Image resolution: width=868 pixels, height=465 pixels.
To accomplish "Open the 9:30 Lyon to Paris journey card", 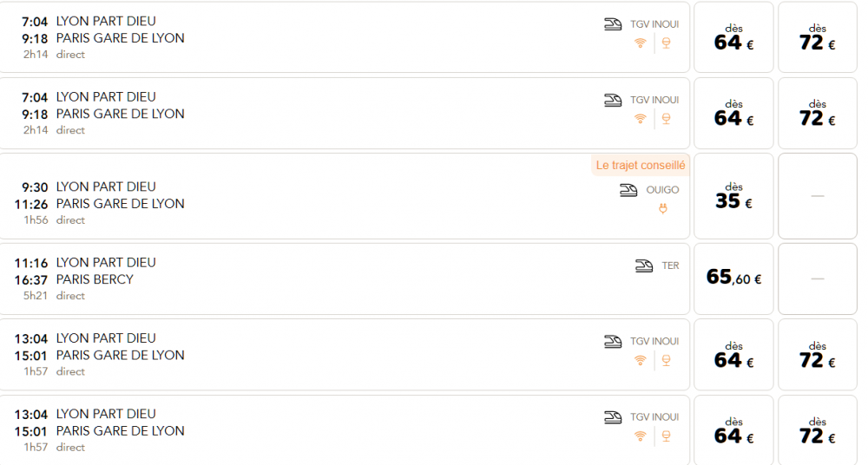I will (x=345, y=196).
